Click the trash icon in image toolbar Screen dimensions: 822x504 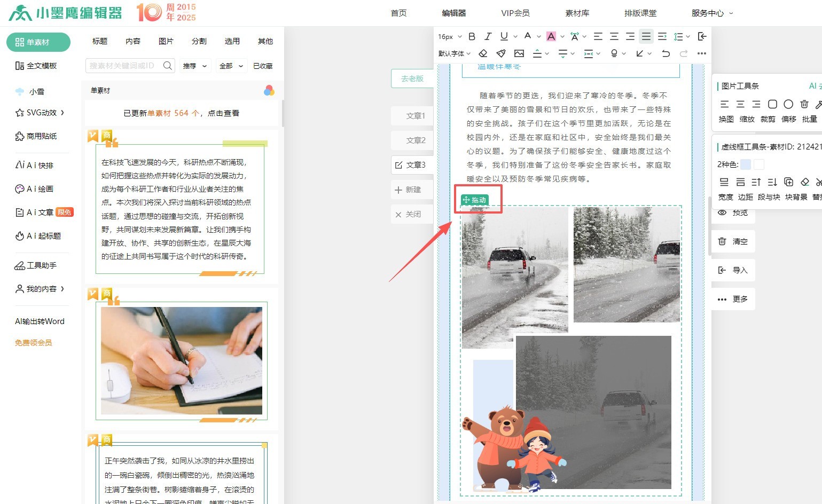point(804,104)
